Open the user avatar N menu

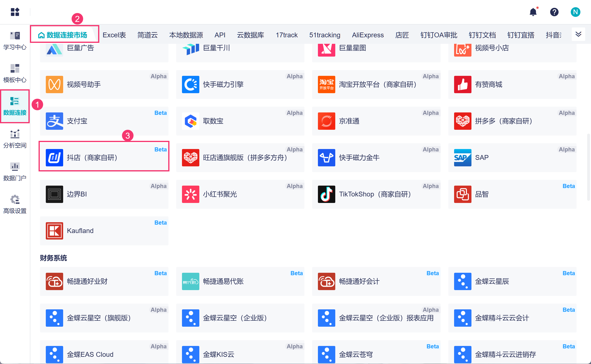pyautogui.click(x=575, y=12)
